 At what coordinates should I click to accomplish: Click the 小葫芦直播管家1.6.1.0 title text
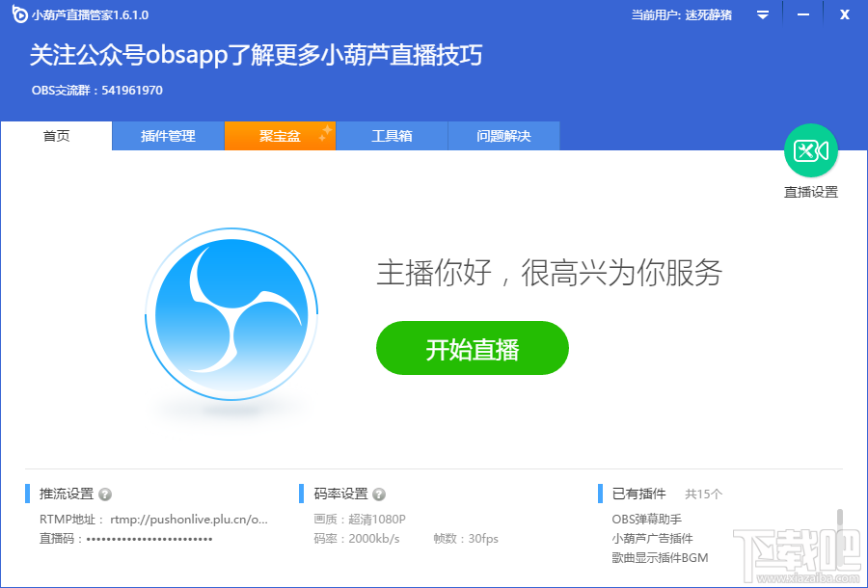click(x=91, y=14)
